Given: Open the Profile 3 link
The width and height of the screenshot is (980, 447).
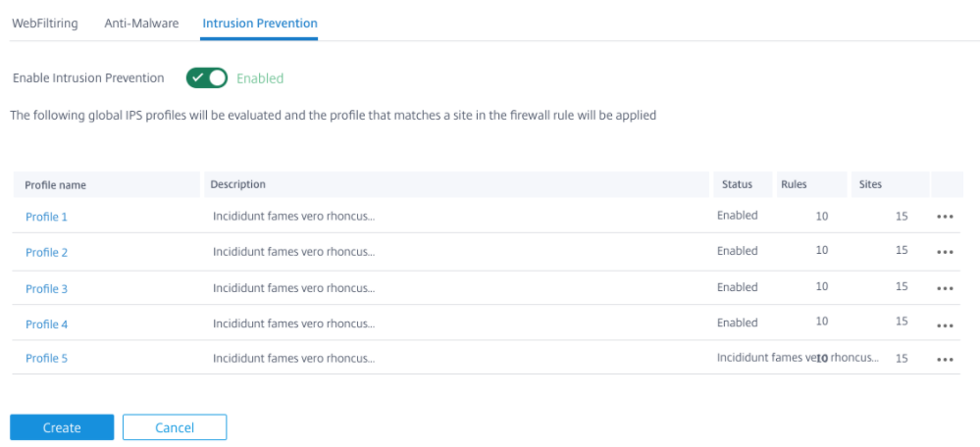Looking at the screenshot, I should coord(46,289).
